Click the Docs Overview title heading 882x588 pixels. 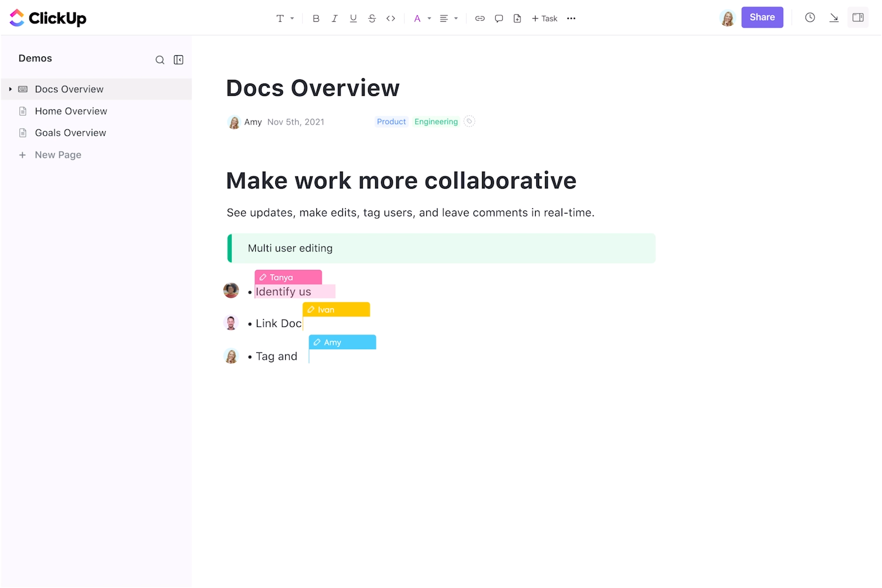[313, 88]
